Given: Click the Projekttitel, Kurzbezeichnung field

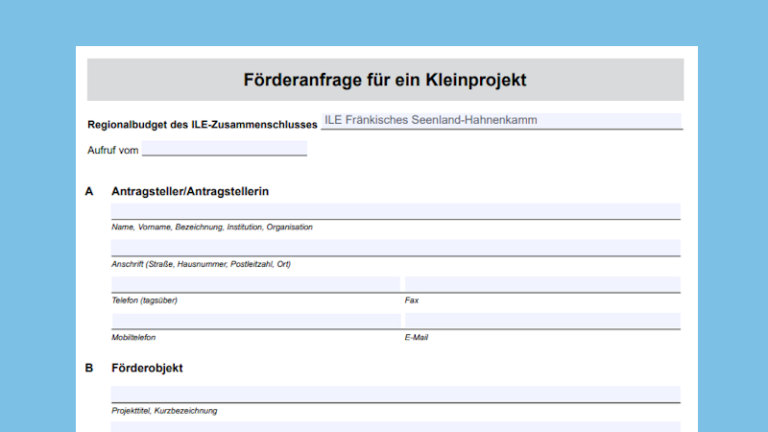Looking at the screenshot, I should [396, 394].
